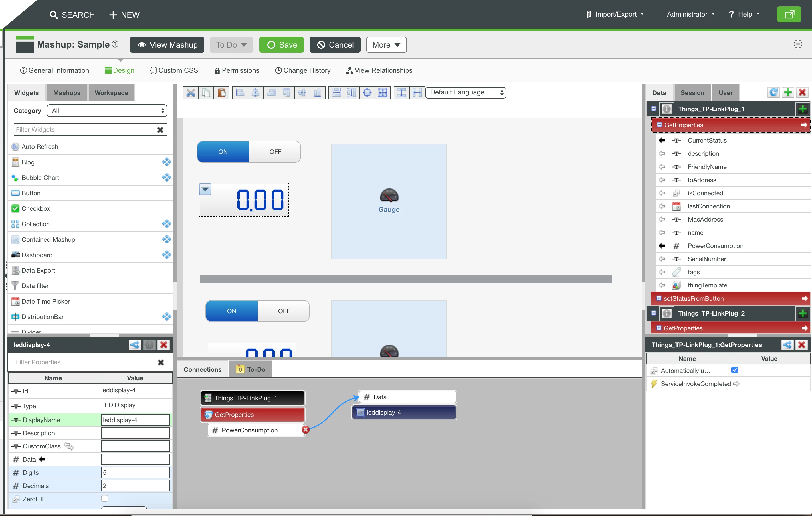Add a new data entity with green plus
Viewport: 812px width, 516px height.
(788, 92)
